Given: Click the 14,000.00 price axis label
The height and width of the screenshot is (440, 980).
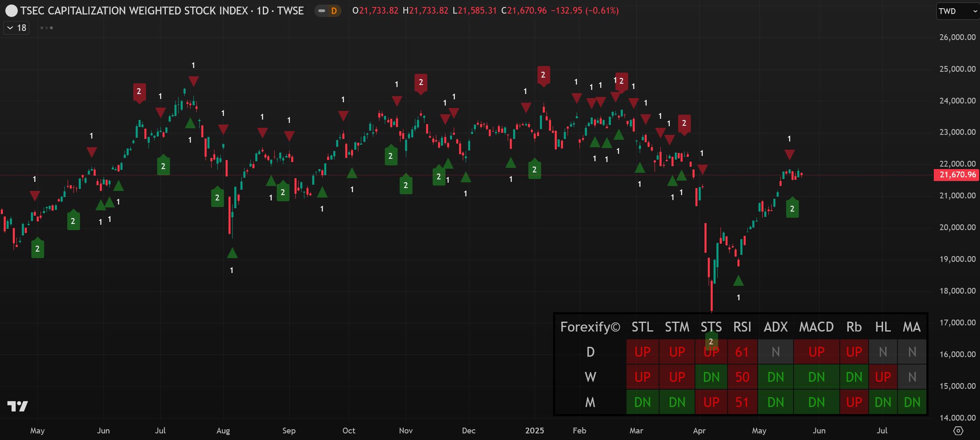Looking at the screenshot, I should coord(957,418).
